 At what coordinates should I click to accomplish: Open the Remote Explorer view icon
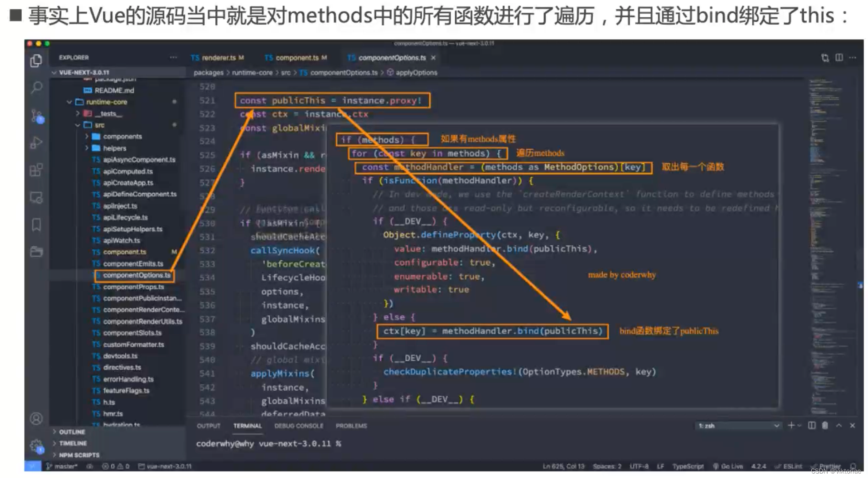click(36, 197)
